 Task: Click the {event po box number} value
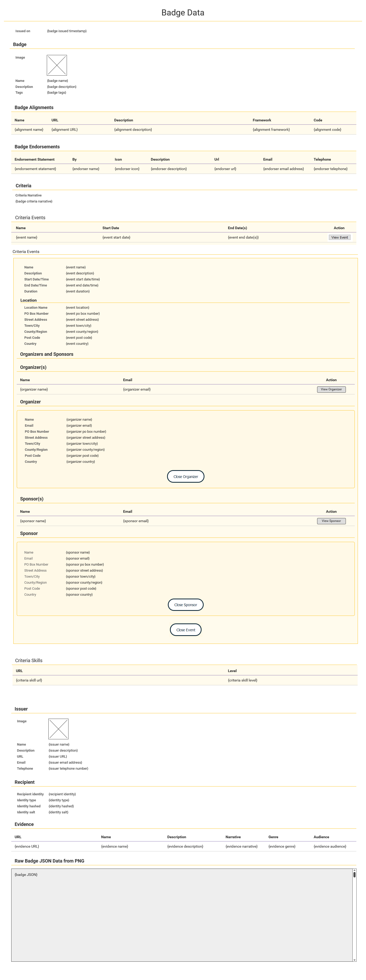83,314
